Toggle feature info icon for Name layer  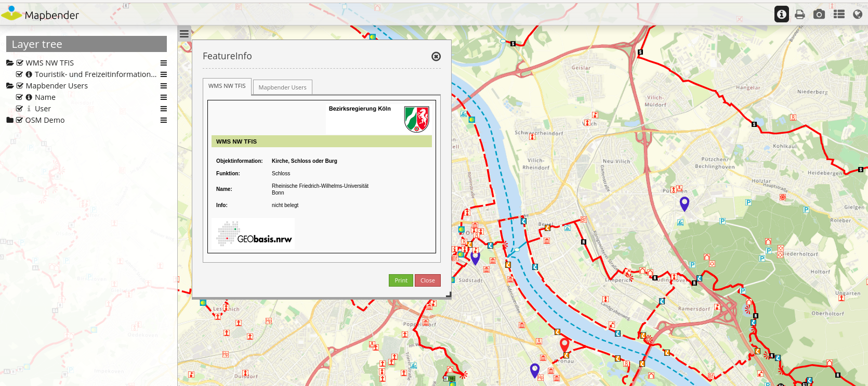[x=29, y=97]
